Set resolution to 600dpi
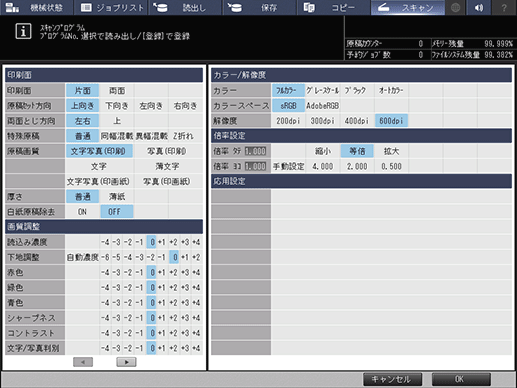 391,121
